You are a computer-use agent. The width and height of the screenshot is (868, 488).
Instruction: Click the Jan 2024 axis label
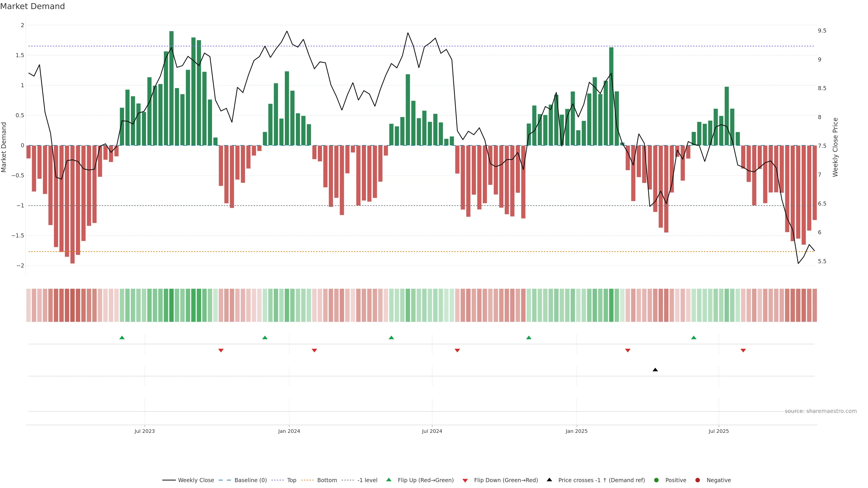289,431
